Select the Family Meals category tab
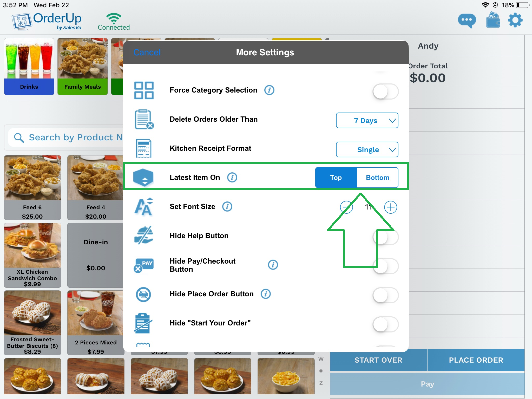The image size is (532, 399). point(82,65)
